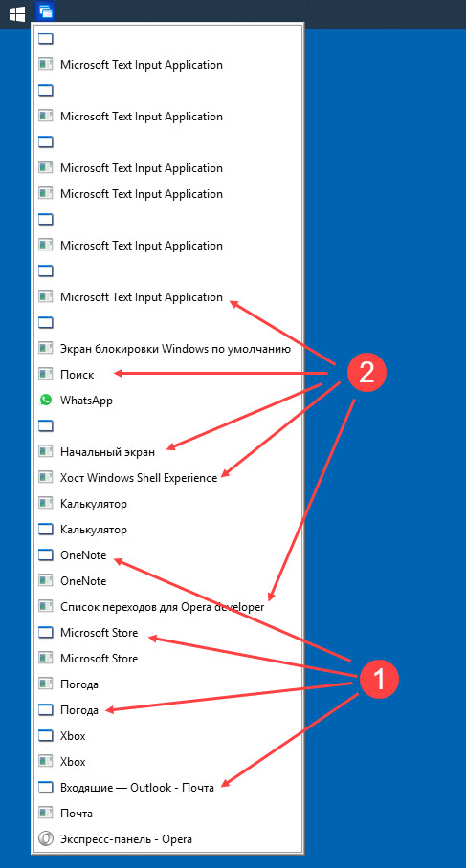Choose Погода entry with blue window icon
The width and height of the screenshot is (466, 868).
click(x=167, y=710)
